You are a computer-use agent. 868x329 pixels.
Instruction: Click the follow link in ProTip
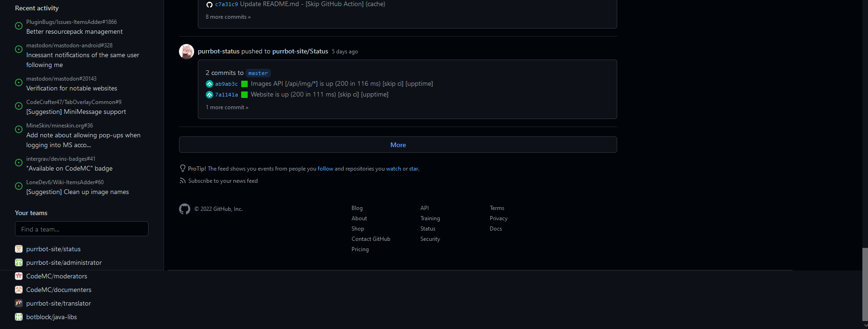tap(325, 169)
